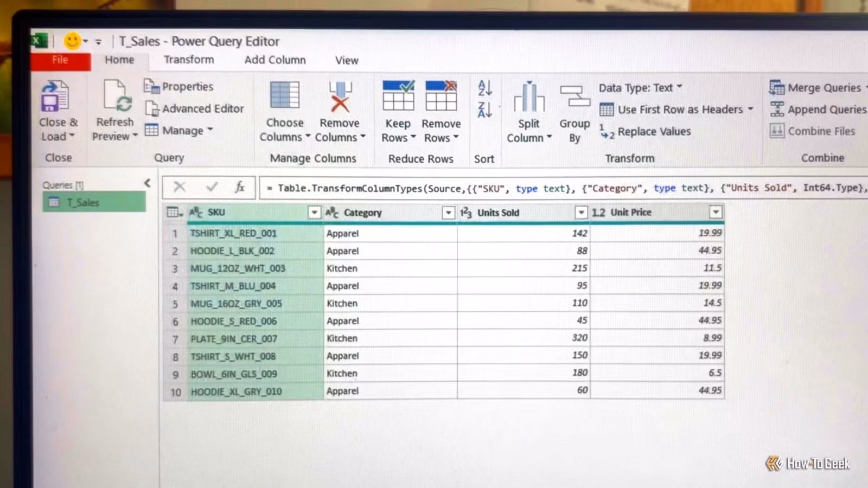Screen dimensions: 868x488
Task: Click Append Queries
Action: coord(818,110)
